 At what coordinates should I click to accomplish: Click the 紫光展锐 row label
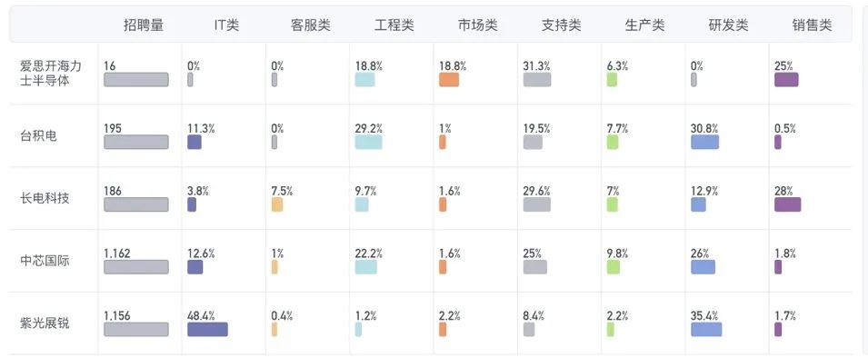[x=45, y=323]
